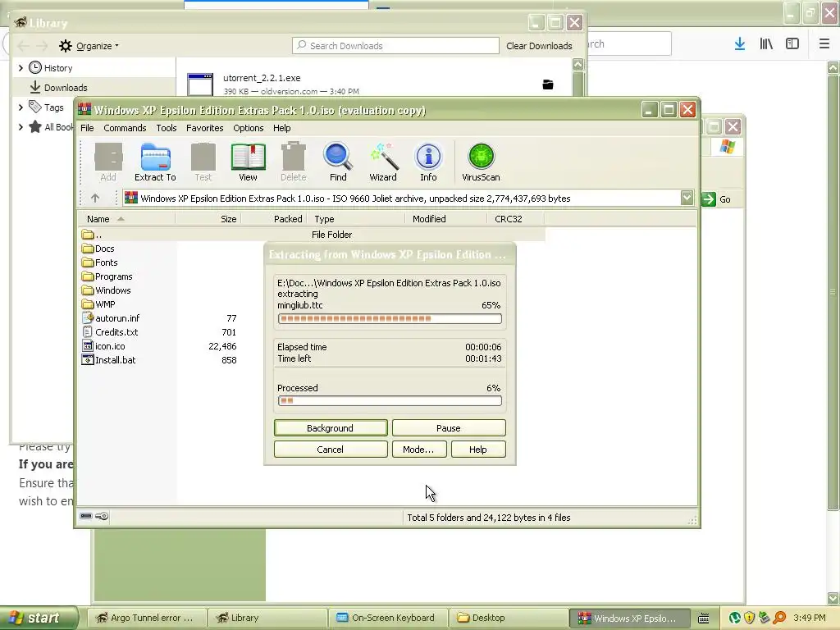Open the archive path dropdown arrow

(x=687, y=199)
